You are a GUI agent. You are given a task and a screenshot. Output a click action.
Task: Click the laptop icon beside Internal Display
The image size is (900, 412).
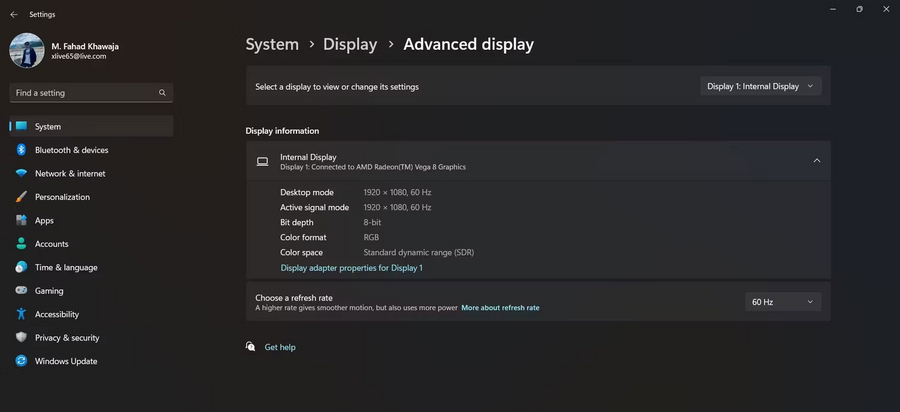click(262, 161)
